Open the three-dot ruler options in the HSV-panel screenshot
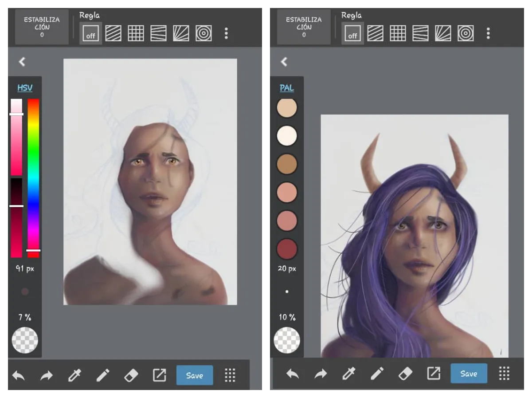Viewport: 532px width, 398px height. pos(226,33)
